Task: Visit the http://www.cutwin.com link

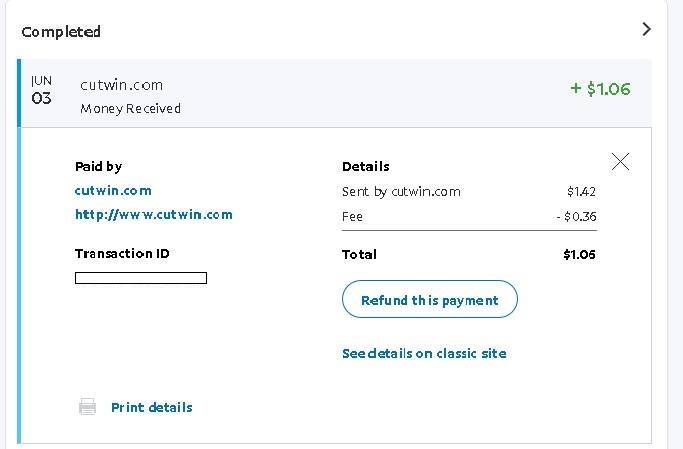Action: point(154,215)
